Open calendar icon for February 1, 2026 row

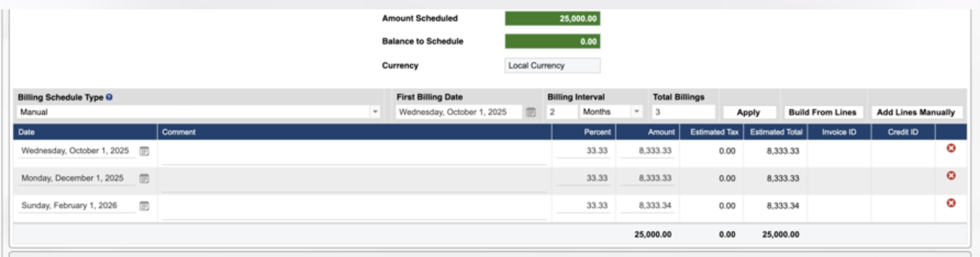click(x=144, y=206)
